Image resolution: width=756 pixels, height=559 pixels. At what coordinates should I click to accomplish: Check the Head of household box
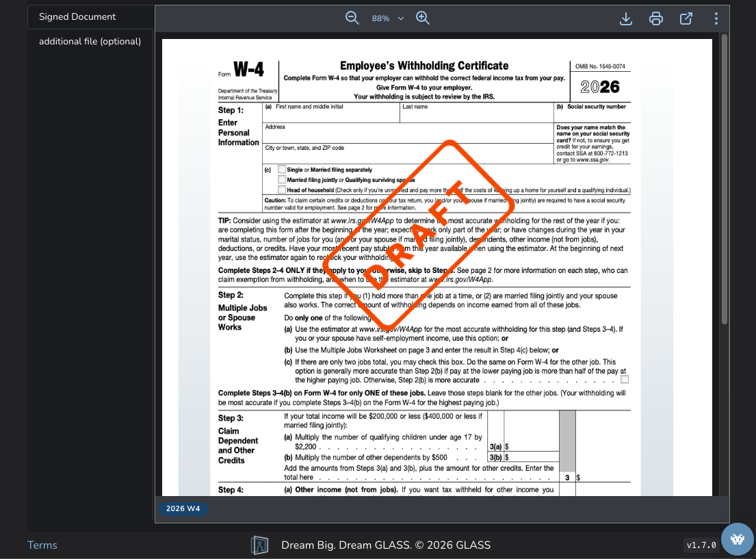pyautogui.click(x=283, y=188)
